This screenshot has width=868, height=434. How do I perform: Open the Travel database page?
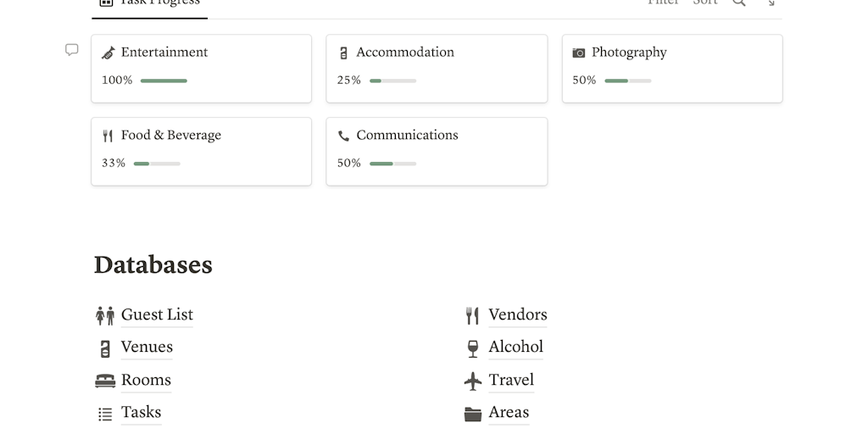click(x=511, y=380)
